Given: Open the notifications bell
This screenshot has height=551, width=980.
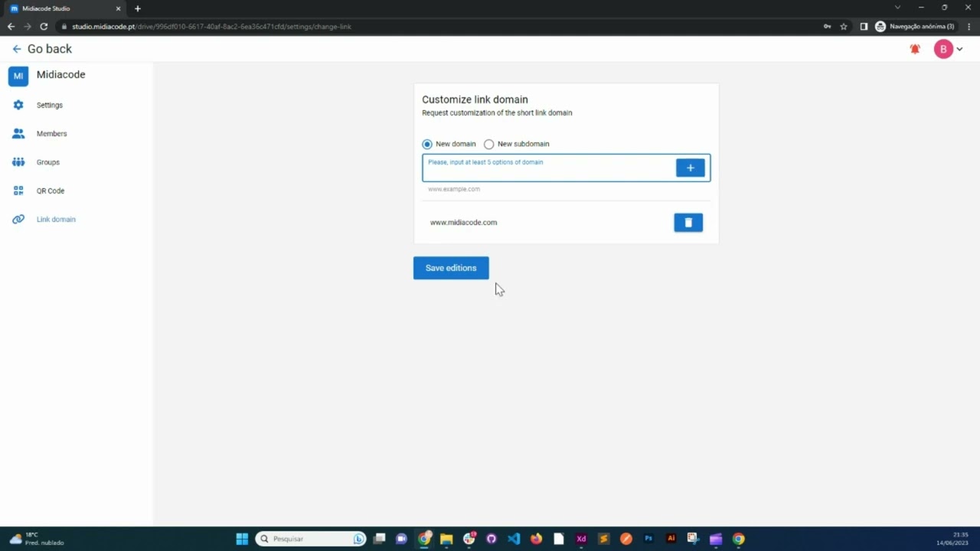Looking at the screenshot, I should pyautogui.click(x=915, y=49).
